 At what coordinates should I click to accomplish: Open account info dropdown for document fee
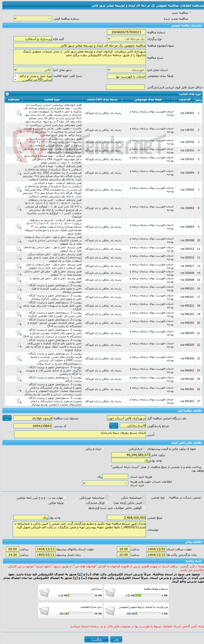pos(105,483)
